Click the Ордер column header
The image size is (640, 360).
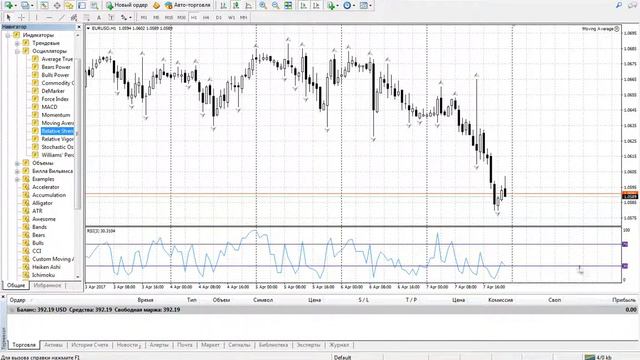pos(18,300)
